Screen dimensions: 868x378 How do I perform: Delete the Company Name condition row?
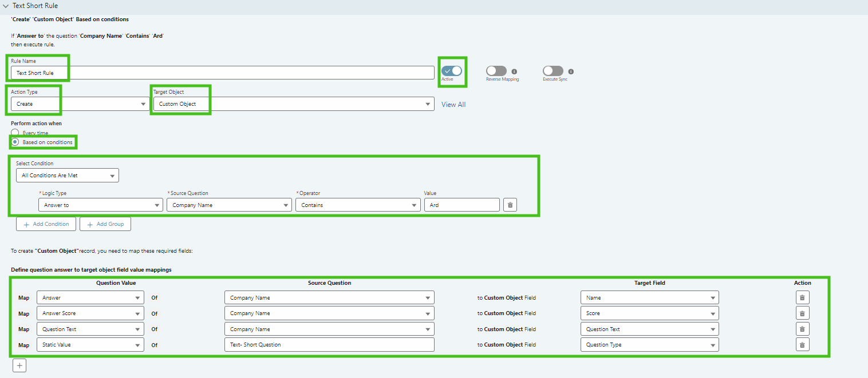[x=510, y=205]
